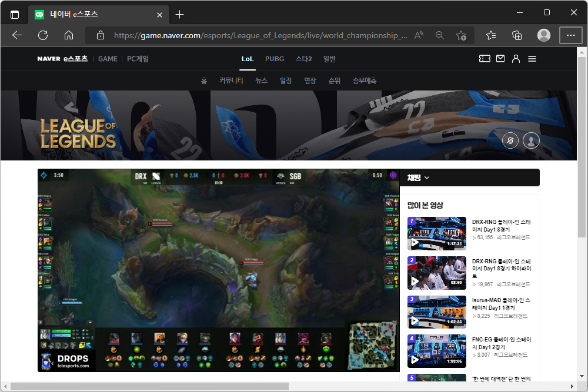Select the 스타2 tab
Viewport: 588px width, 392px height.
coord(303,59)
